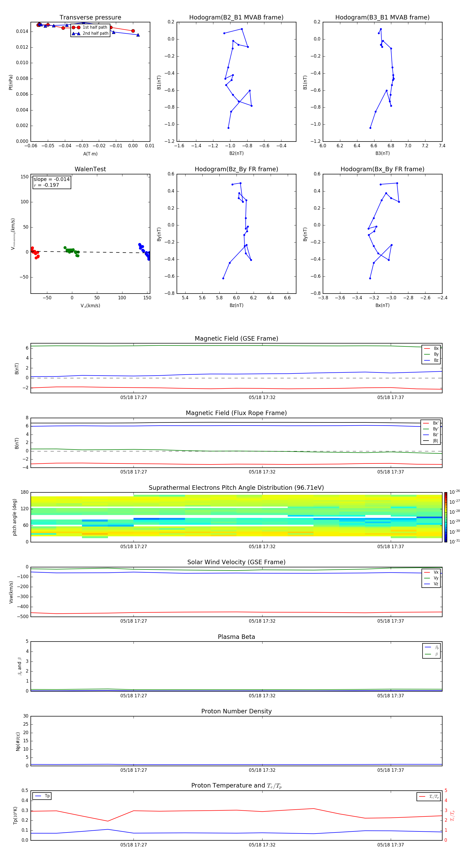Click the red "Te/Tp" right axis label
Image resolution: width=473 pixels, height=868 pixels.
tap(452, 815)
